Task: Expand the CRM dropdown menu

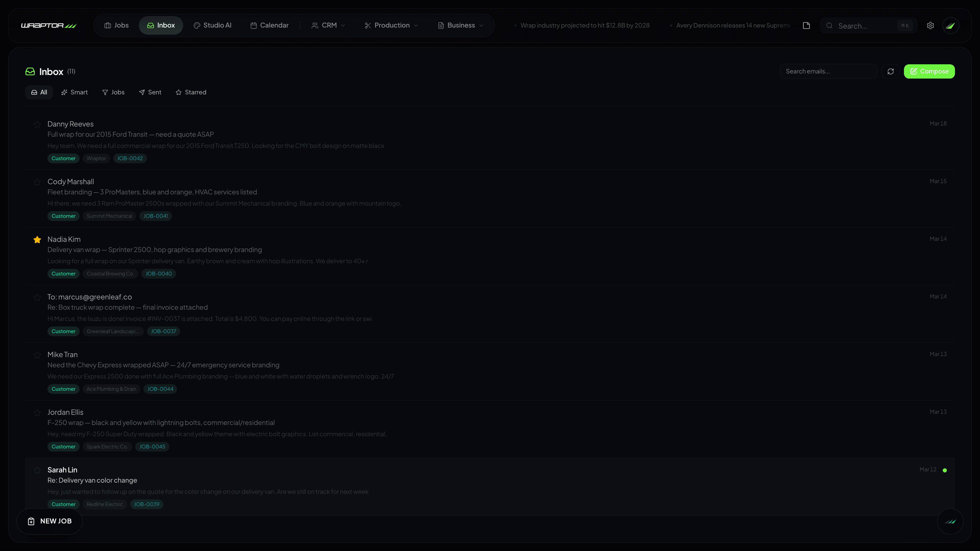Action: [328, 25]
